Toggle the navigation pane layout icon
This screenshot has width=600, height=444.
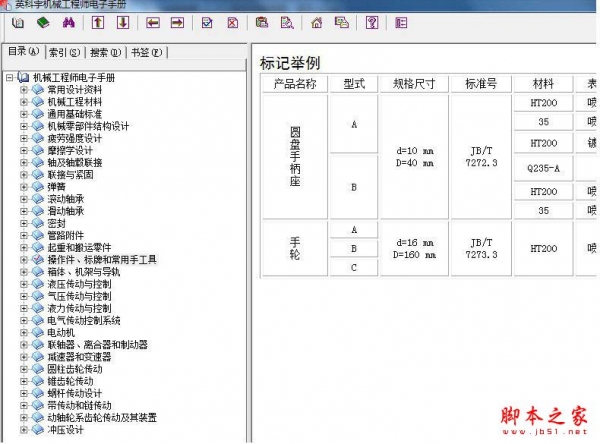401,23
